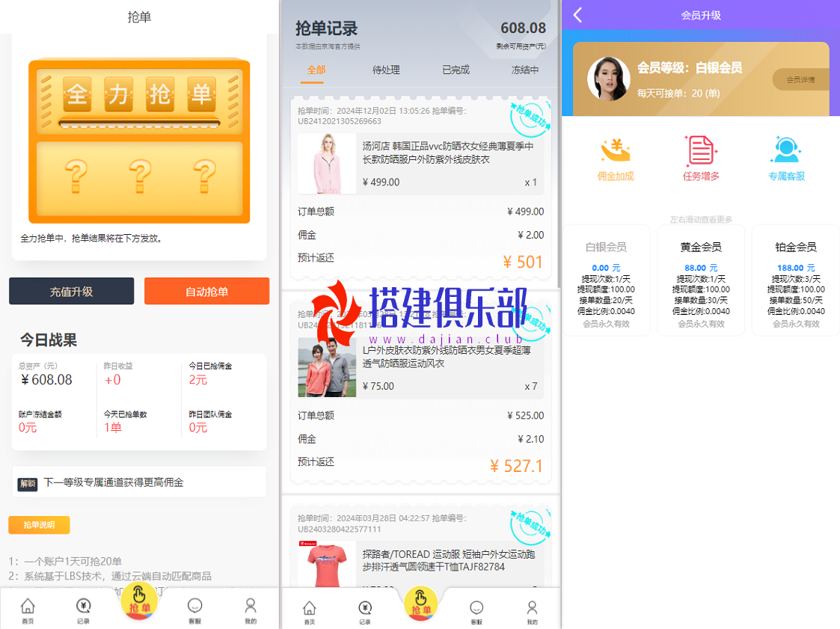Select the 白银会员 membership card
Image resolution: width=840 pixels, height=629 pixels.
[x=606, y=280]
